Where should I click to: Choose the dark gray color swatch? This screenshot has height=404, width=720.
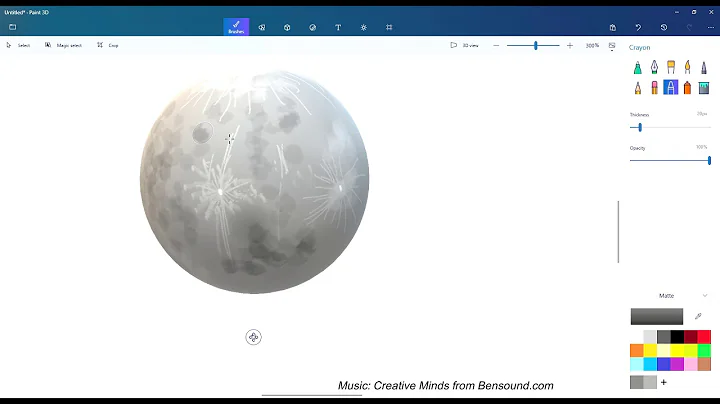pos(664,337)
